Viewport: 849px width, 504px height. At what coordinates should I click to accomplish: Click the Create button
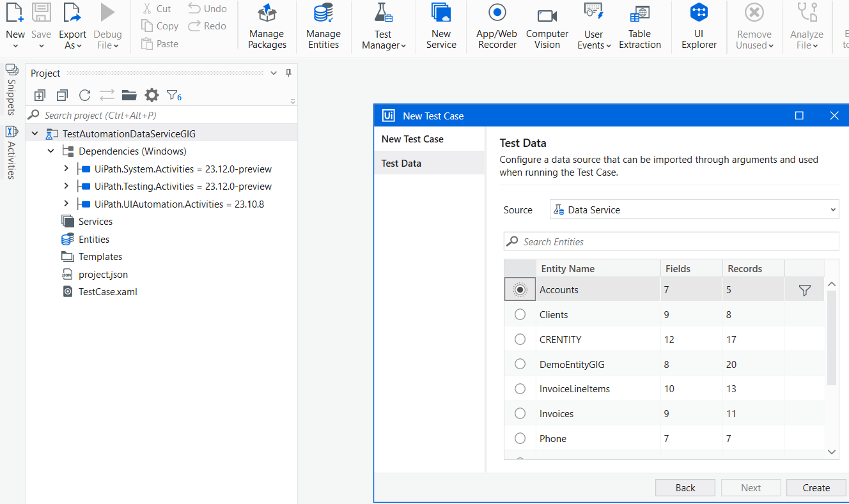click(x=816, y=487)
